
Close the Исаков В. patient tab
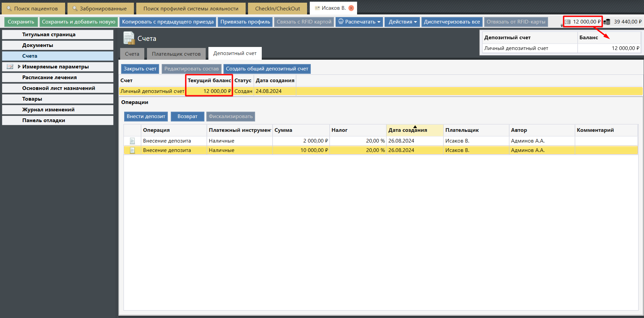pos(351,8)
